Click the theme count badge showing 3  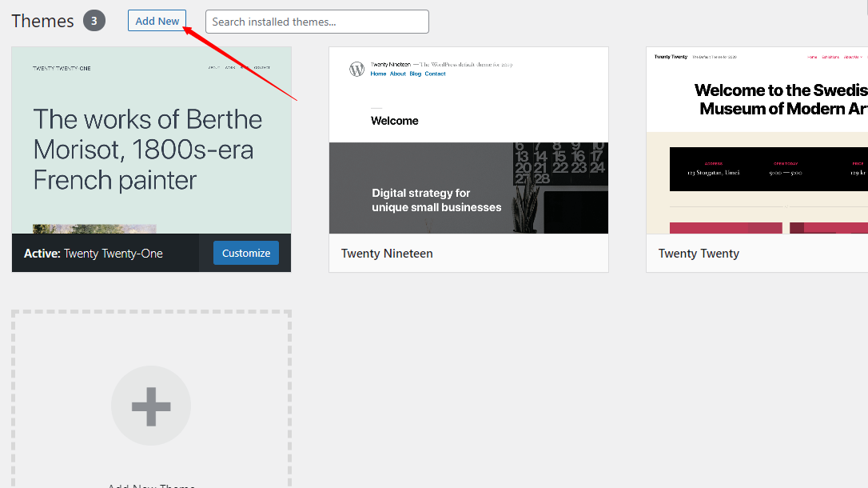click(x=94, y=21)
